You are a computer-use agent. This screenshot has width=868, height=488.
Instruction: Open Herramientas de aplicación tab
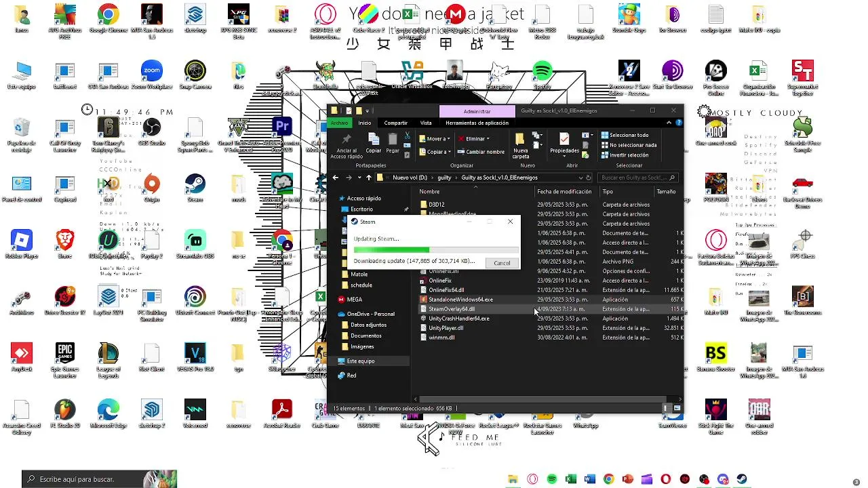[477, 123]
